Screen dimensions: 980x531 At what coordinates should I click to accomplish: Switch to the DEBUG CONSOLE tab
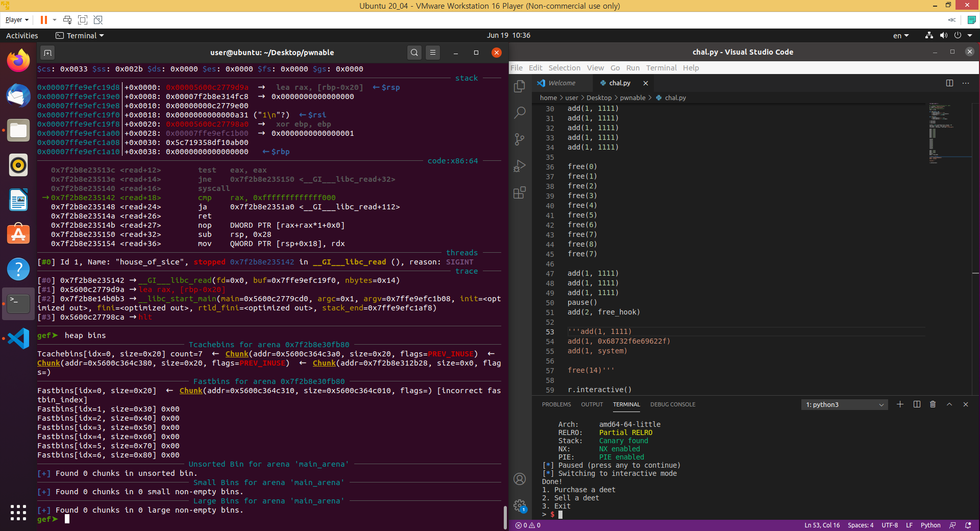point(673,404)
